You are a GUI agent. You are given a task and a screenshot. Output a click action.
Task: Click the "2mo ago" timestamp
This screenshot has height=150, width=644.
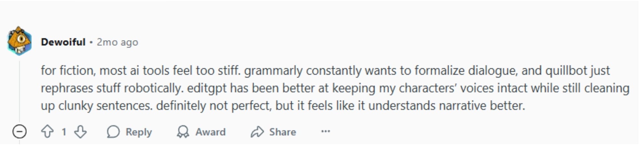coord(118,42)
